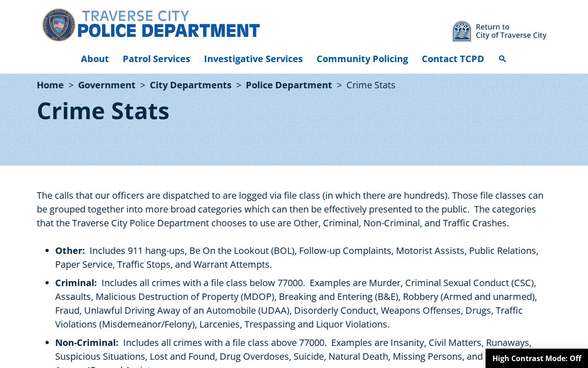Go to Home breadcrumb link
Screen dimensions: 588x368
[x=50, y=85]
